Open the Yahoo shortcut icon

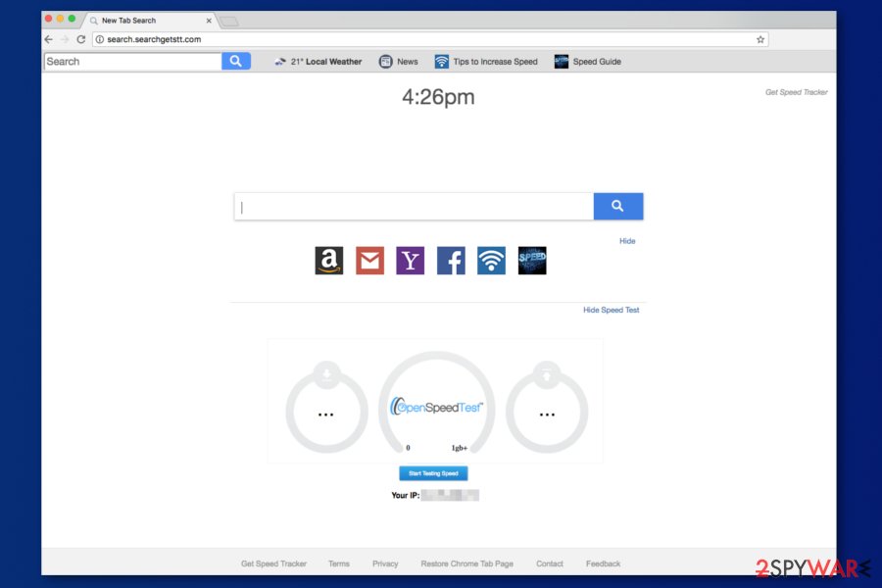(x=410, y=261)
